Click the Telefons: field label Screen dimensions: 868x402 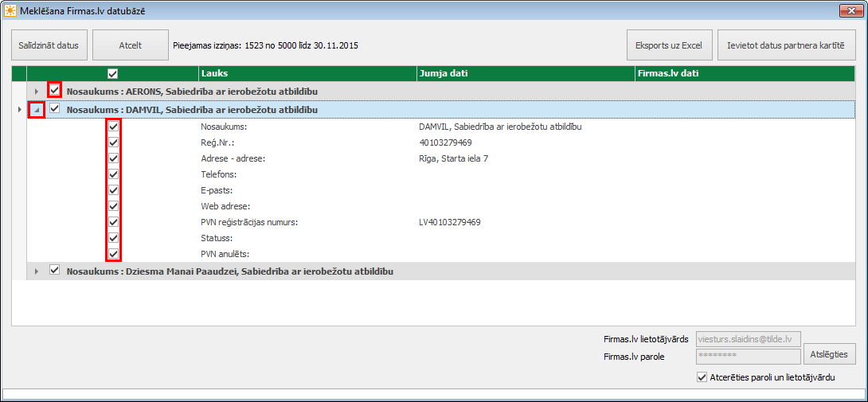click(219, 174)
